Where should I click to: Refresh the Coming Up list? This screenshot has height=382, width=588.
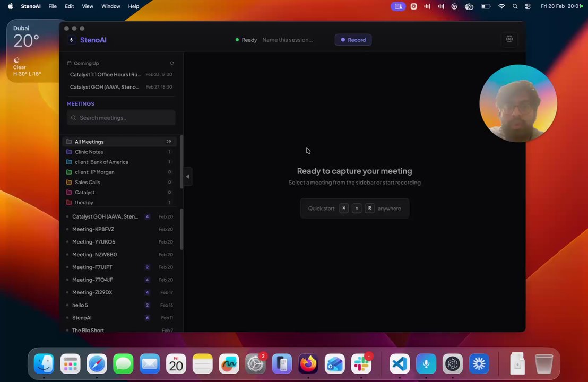pos(172,63)
